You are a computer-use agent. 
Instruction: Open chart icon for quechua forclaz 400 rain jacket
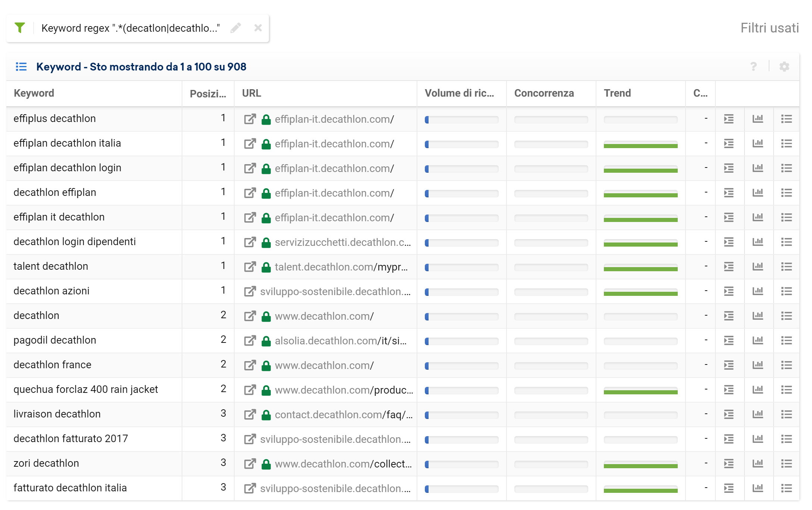tap(758, 390)
